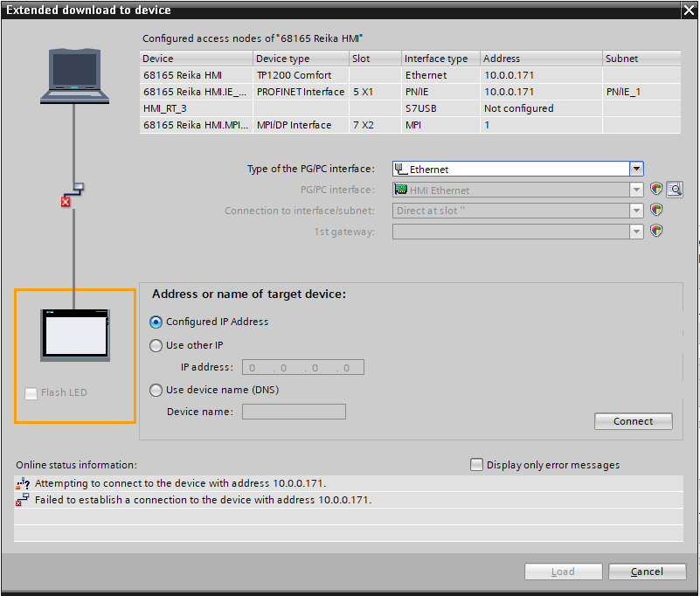Click the Cancel button
The image size is (700, 596).
tap(647, 572)
